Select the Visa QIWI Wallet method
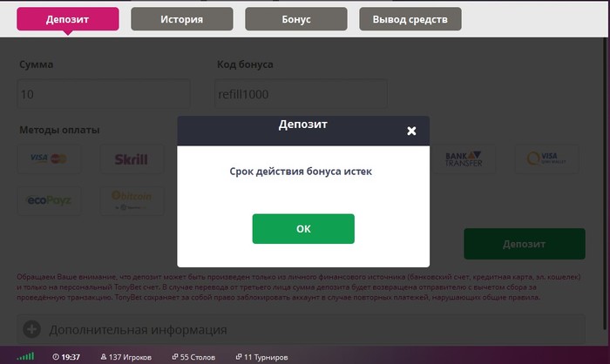 coord(546,158)
